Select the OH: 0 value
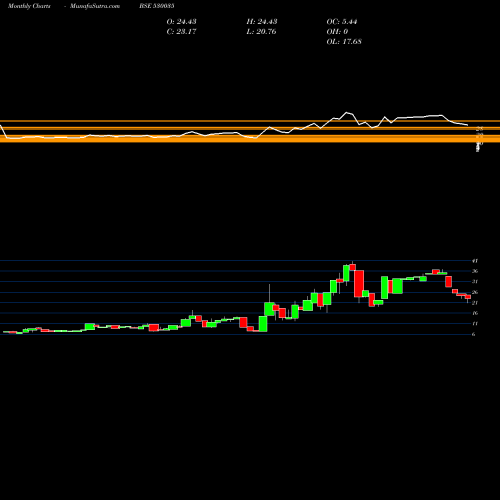The height and width of the screenshot is (500, 500). click(x=337, y=32)
